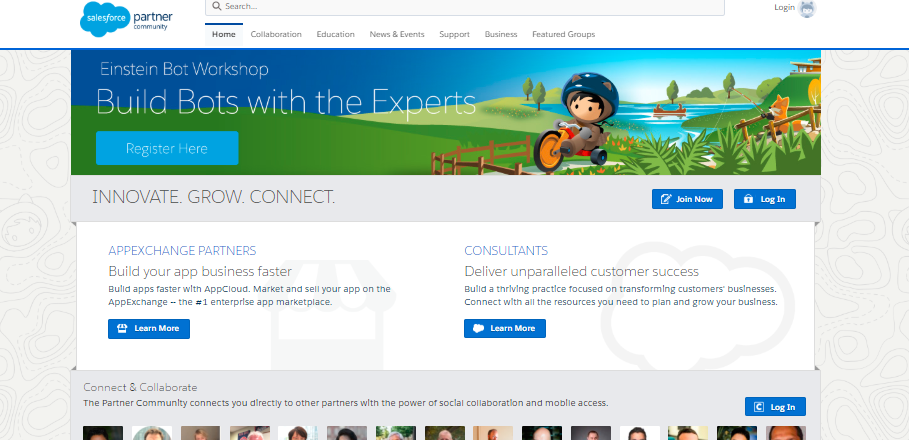Click Learn More under AppExchange Partners
The height and width of the screenshot is (440, 909).
tap(149, 329)
